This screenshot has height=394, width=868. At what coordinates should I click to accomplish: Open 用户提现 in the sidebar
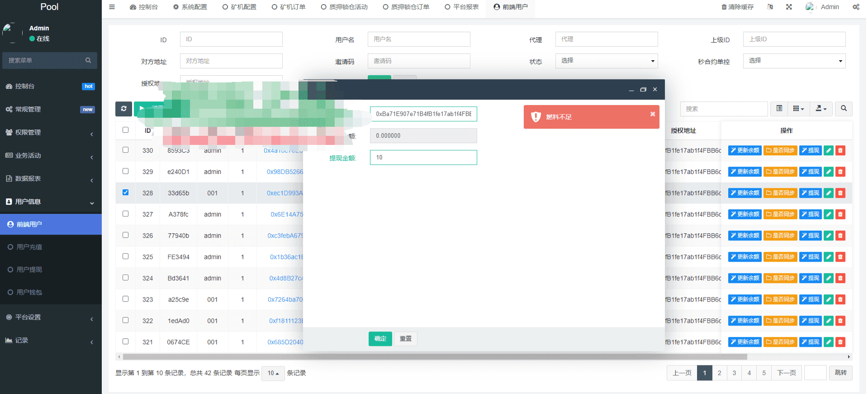click(29, 269)
